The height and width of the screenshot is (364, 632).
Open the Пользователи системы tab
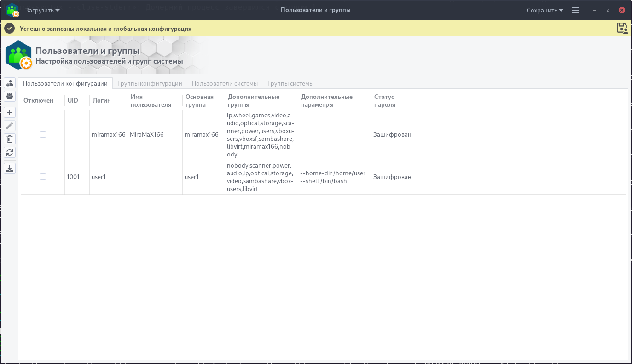[225, 83]
